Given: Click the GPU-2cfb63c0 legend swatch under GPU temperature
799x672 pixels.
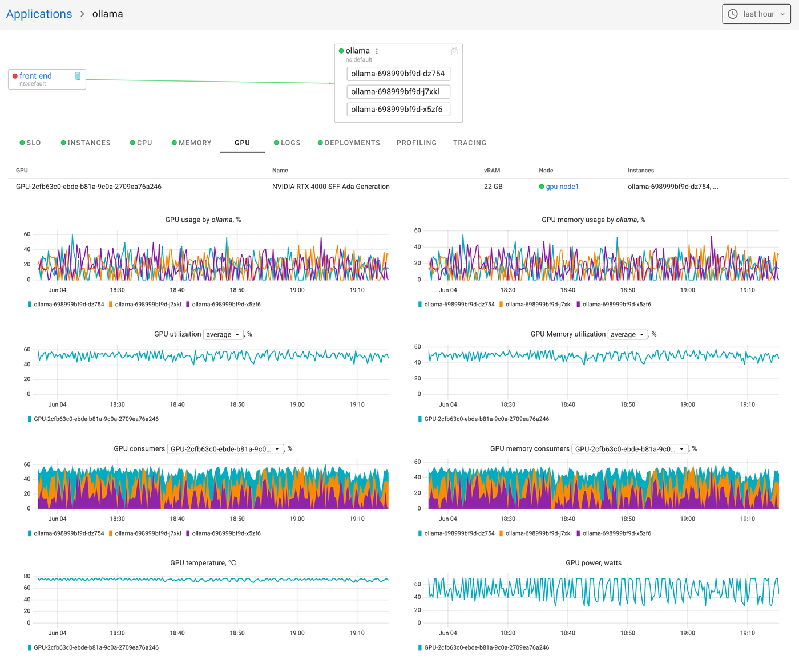Looking at the screenshot, I should click(29, 647).
